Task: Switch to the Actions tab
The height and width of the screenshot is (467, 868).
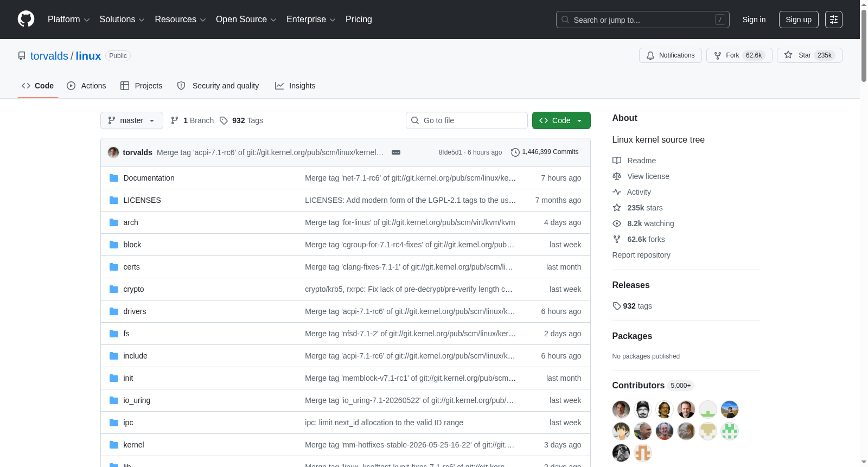Action: 86,86
